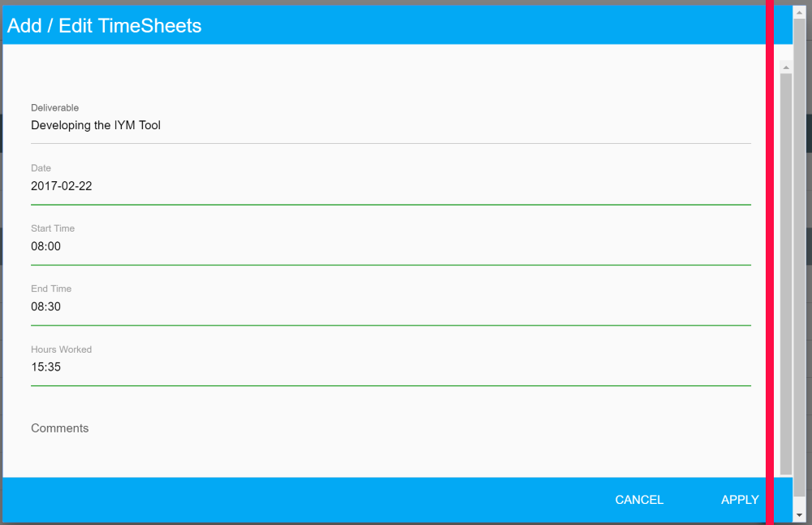The height and width of the screenshot is (525, 812).
Task: Click the Hours Worked label
Action: pos(62,349)
